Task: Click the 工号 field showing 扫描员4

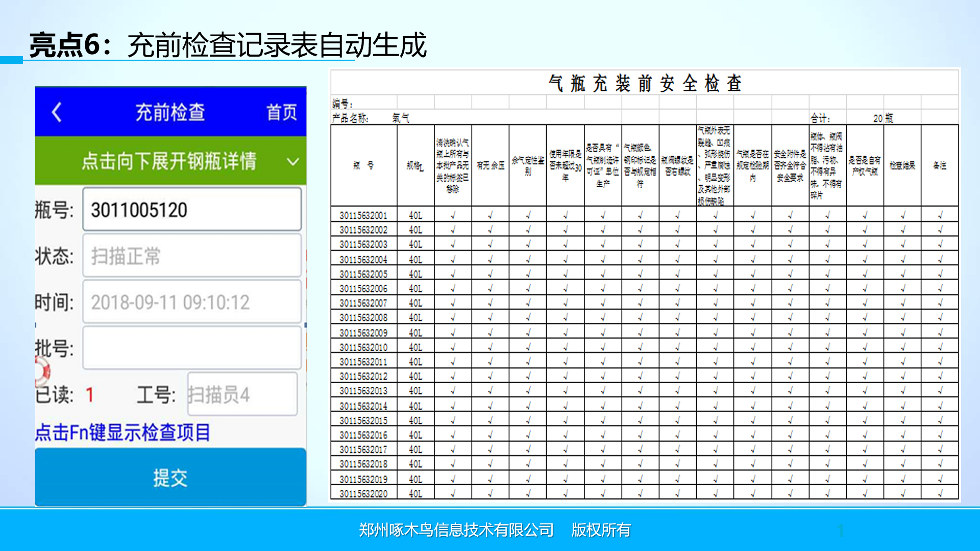Action: tap(242, 394)
